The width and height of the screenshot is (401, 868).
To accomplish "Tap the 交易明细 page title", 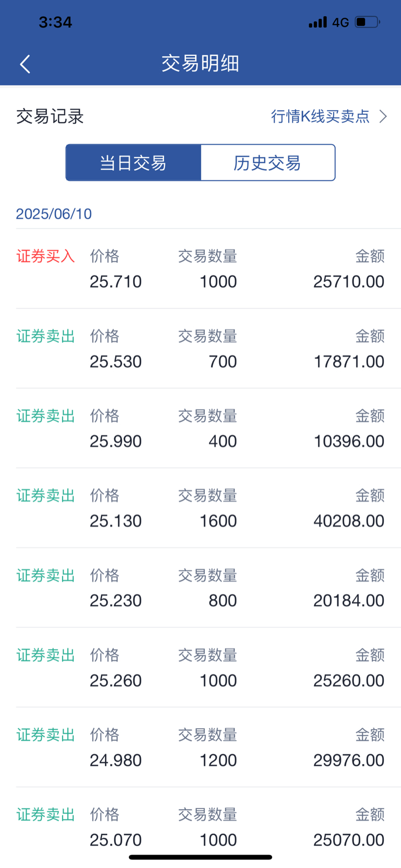I will coord(200,64).
